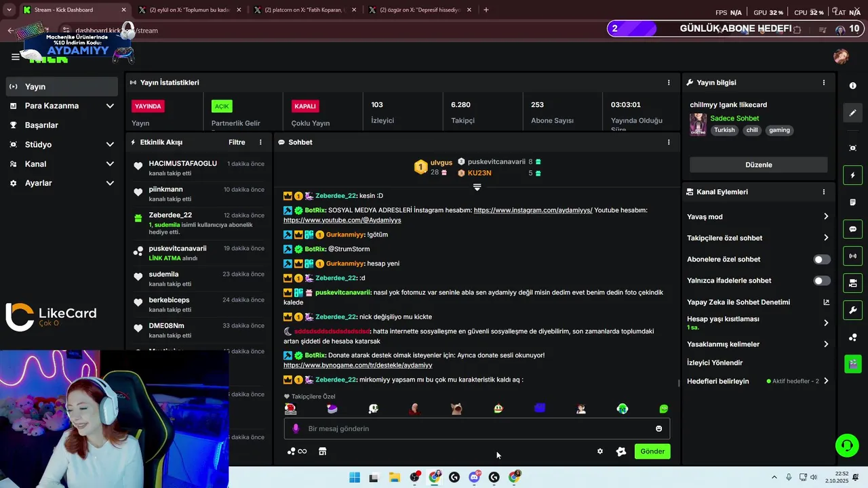Open Etkinlik Akışı three-dot menu
The width and height of the screenshot is (868, 488).
[x=260, y=142]
